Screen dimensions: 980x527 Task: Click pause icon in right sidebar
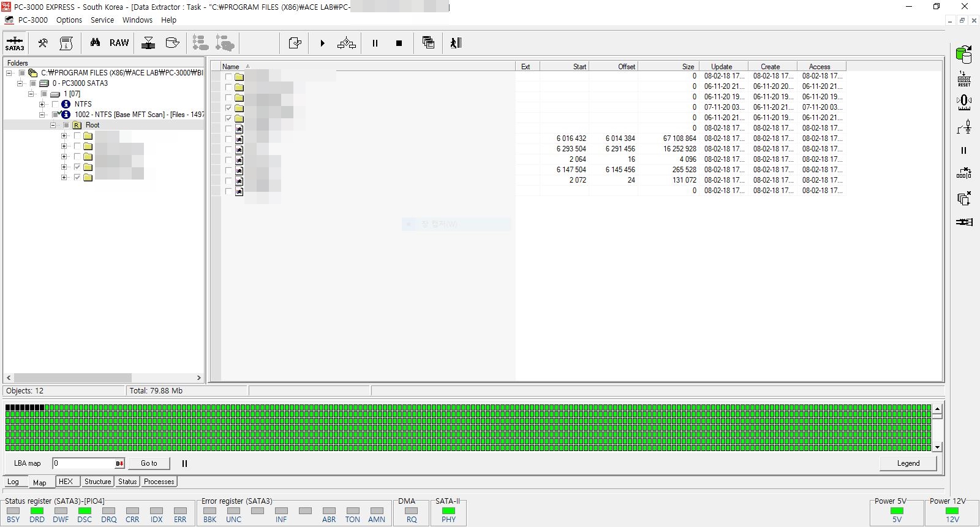(x=964, y=150)
